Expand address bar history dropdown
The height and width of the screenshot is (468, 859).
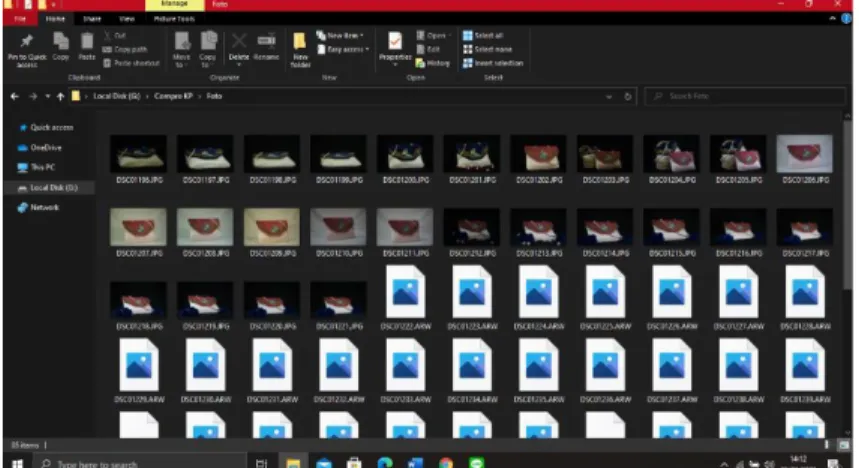click(x=609, y=96)
